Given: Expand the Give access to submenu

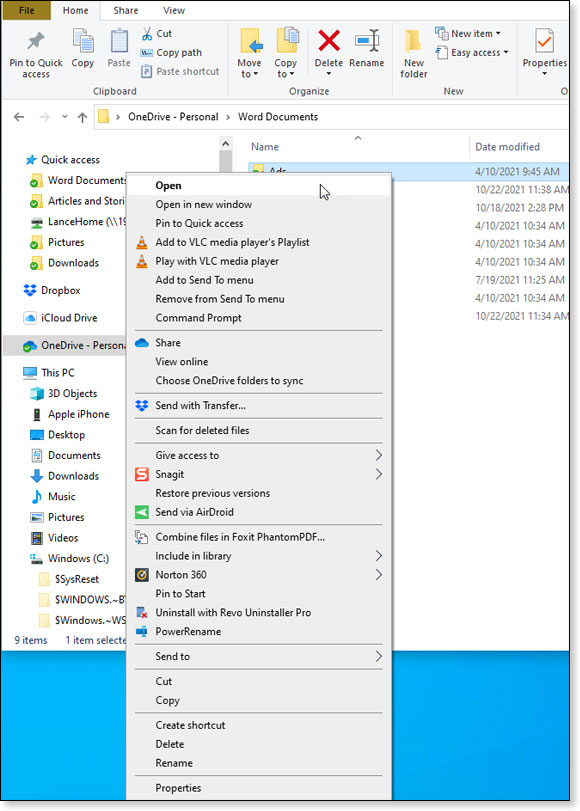Looking at the screenshot, I should (259, 455).
